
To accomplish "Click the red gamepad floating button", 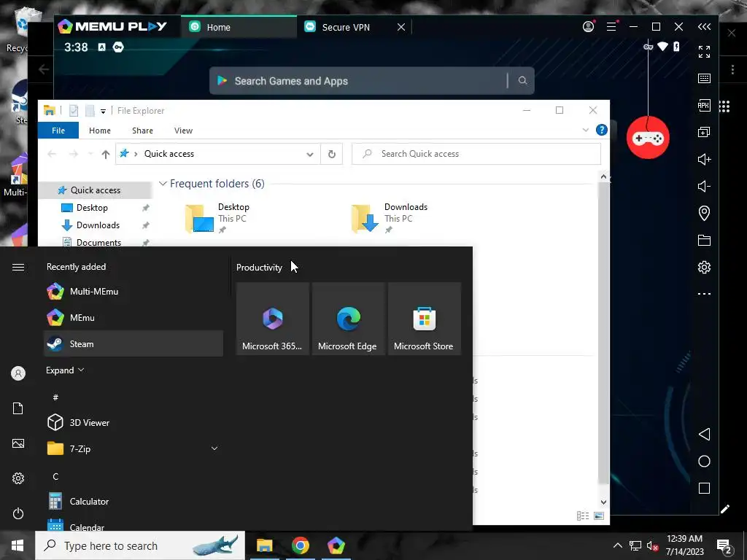I will point(648,138).
